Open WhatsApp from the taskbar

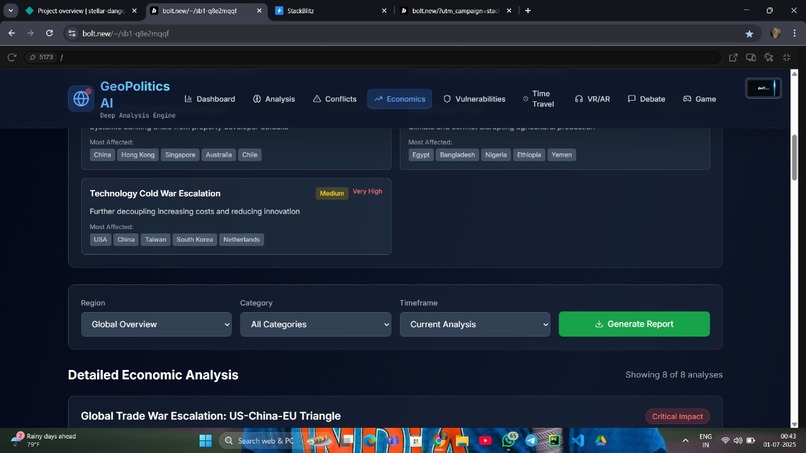click(x=508, y=441)
